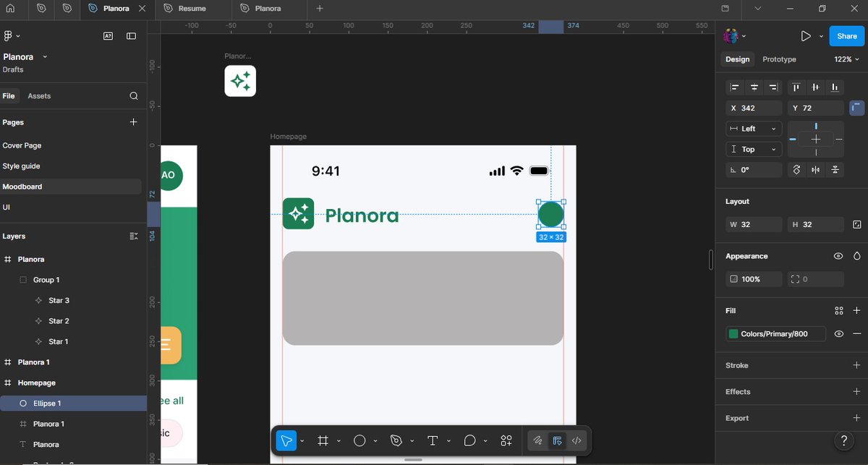Collapse all layers using the Layers header icon
The height and width of the screenshot is (465, 868).
click(x=133, y=236)
